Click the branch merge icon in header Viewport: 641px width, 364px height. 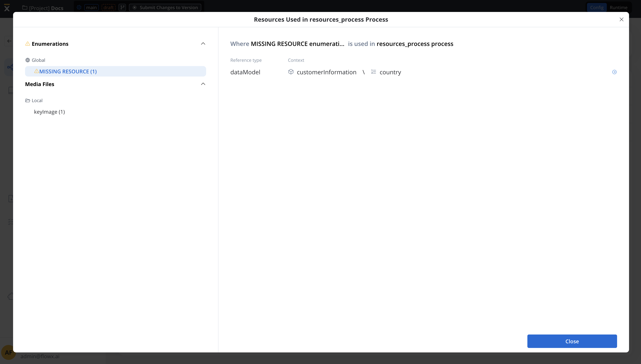coord(122,7)
